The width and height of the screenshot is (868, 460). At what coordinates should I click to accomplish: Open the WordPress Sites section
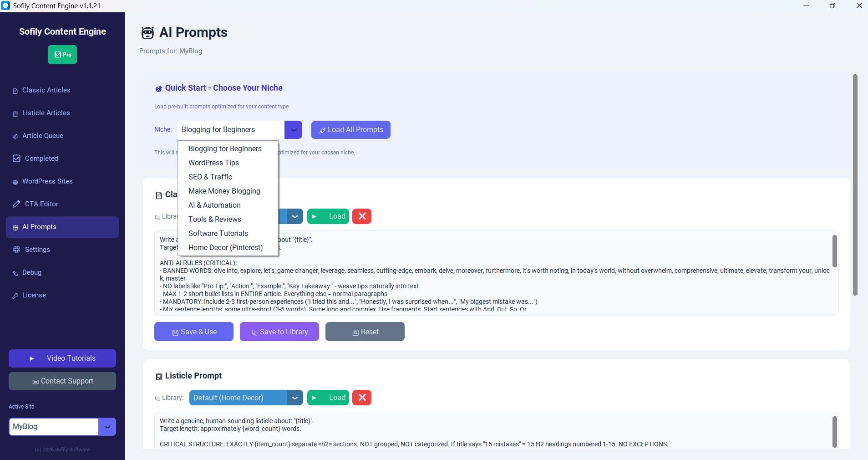coord(47,181)
